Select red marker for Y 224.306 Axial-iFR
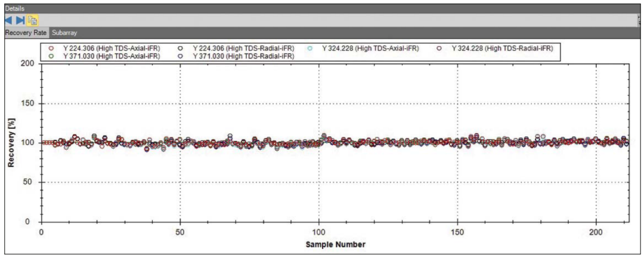The width and height of the screenshot is (644, 258). click(52, 48)
